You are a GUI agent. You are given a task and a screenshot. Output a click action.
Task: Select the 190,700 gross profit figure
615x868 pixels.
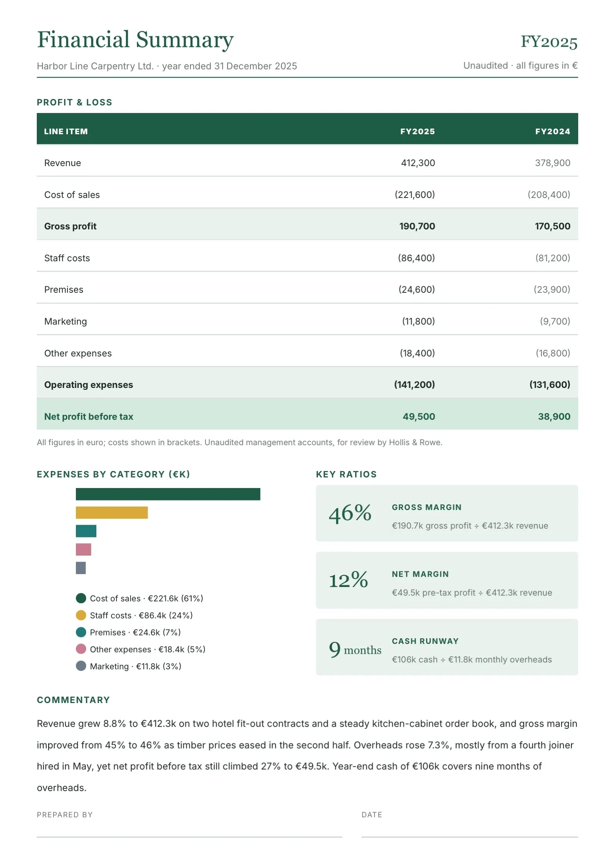[417, 226]
